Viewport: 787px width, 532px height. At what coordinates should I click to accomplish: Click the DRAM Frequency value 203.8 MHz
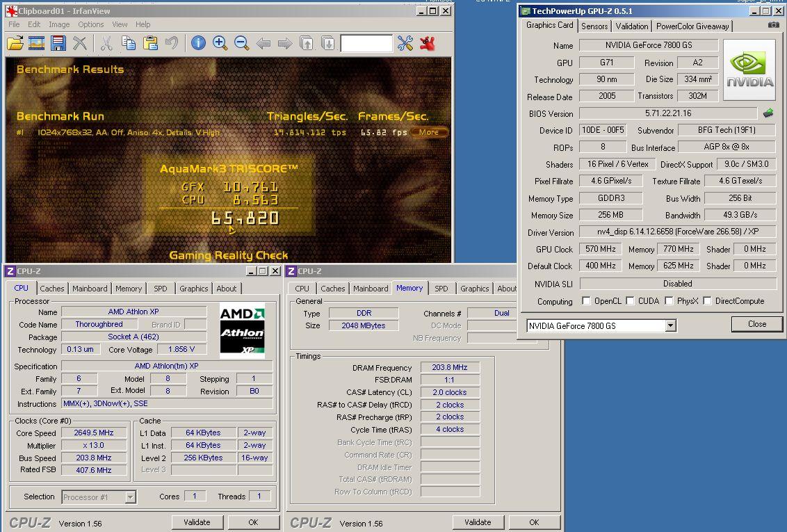tap(450, 367)
